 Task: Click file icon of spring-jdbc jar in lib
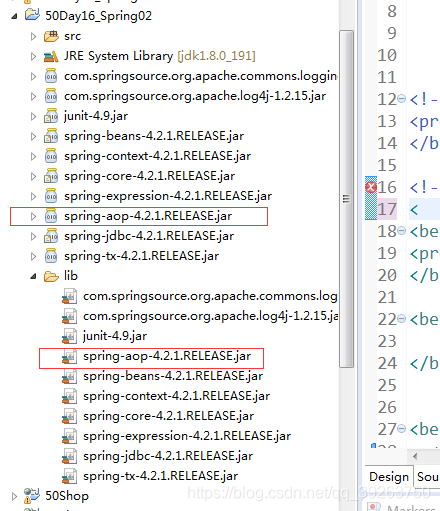click(x=70, y=456)
